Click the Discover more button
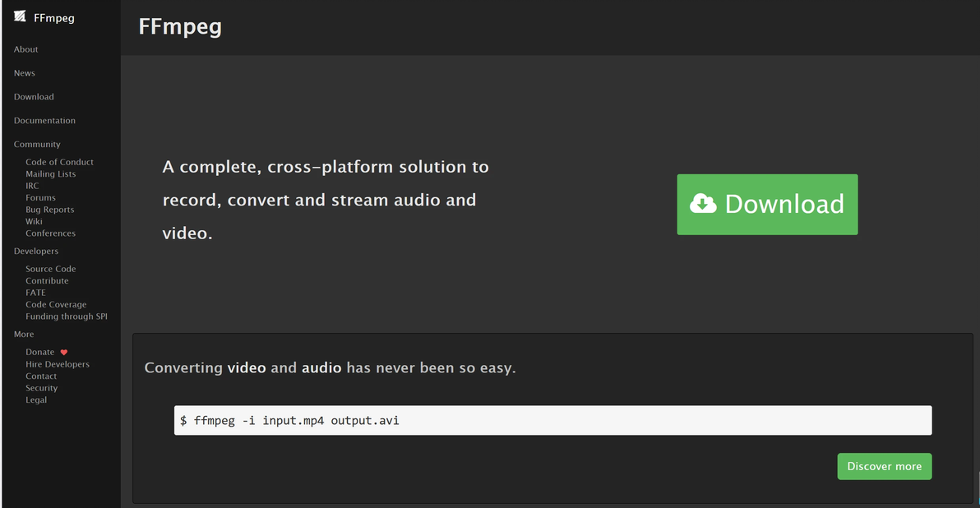980x508 pixels. coord(884,466)
